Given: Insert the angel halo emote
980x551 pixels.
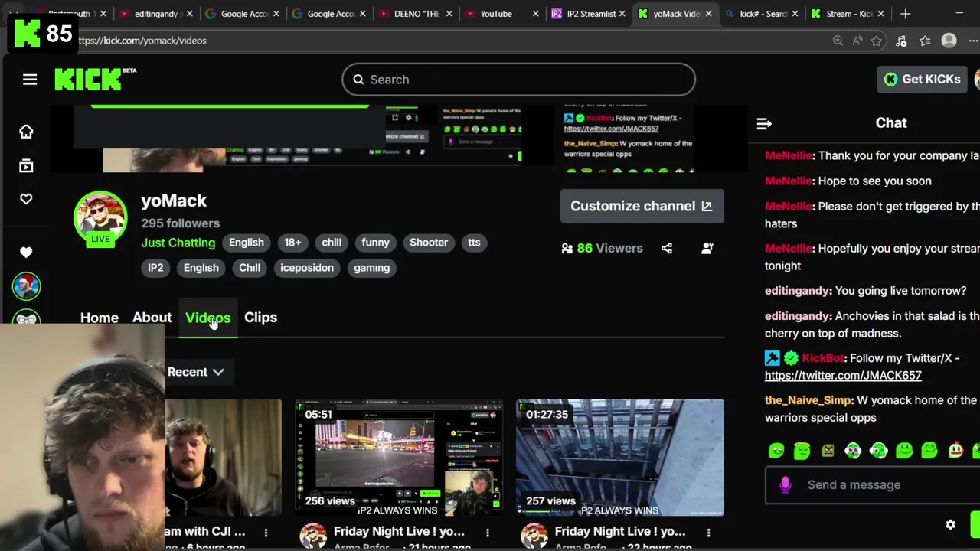Looking at the screenshot, I should [x=802, y=451].
